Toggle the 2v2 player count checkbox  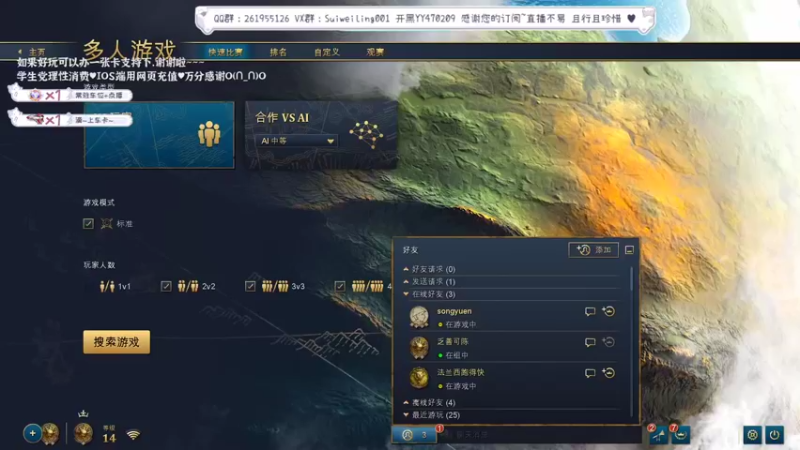166,286
